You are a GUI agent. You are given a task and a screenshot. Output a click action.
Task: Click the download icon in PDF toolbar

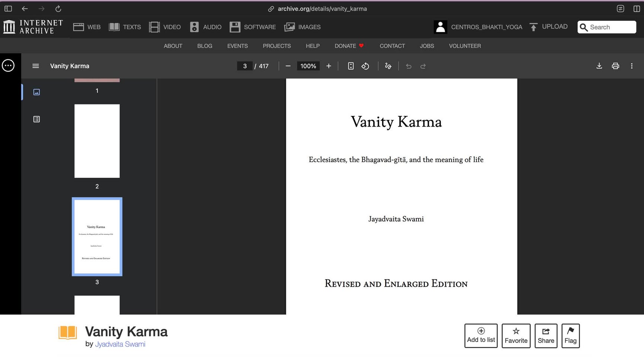coord(599,66)
